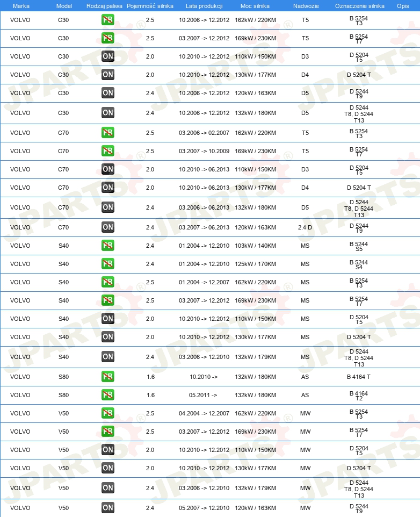The image size is (420, 517).
Task: Click AS body cell in S80 10.2010 row
Action: (x=305, y=377)
